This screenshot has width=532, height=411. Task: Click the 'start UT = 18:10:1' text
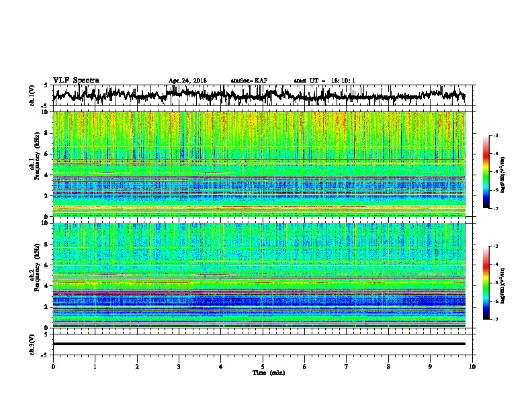coord(324,81)
